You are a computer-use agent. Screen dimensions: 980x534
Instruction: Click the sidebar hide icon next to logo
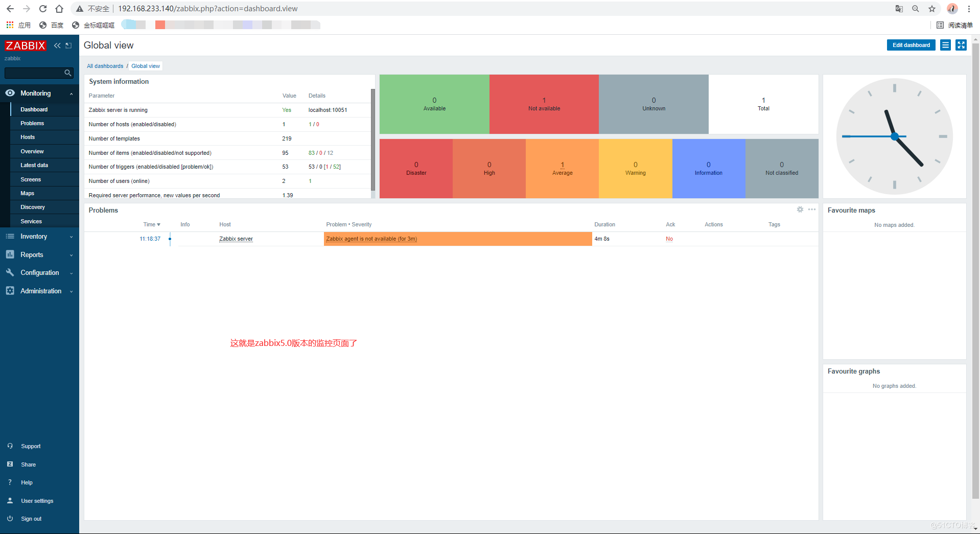68,45
